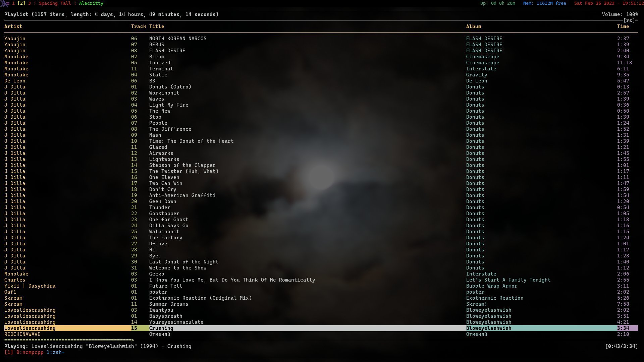Viewport: 644px width, 362px height.
Task: Select the FLASH DESIRE track title row
Action: click(x=321, y=51)
